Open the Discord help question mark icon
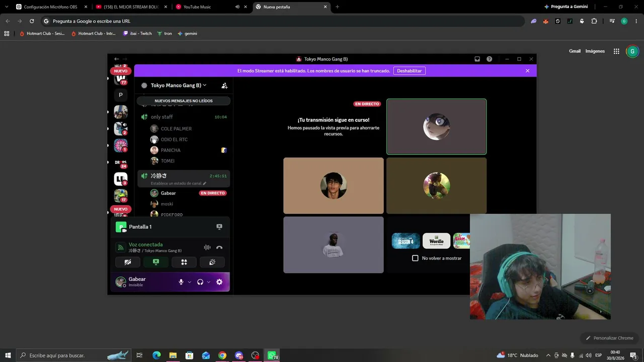Image resolution: width=644 pixels, height=362 pixels. 489,59
